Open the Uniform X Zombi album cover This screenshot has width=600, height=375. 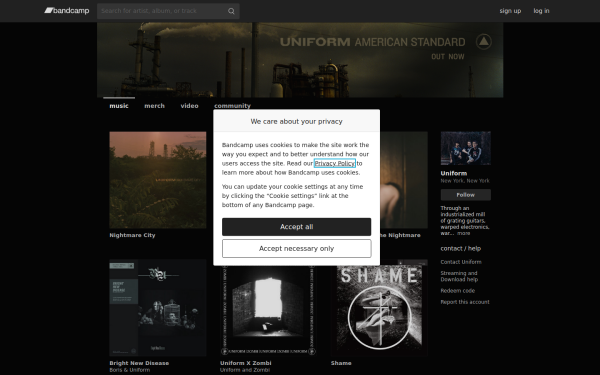pos(268,311)
